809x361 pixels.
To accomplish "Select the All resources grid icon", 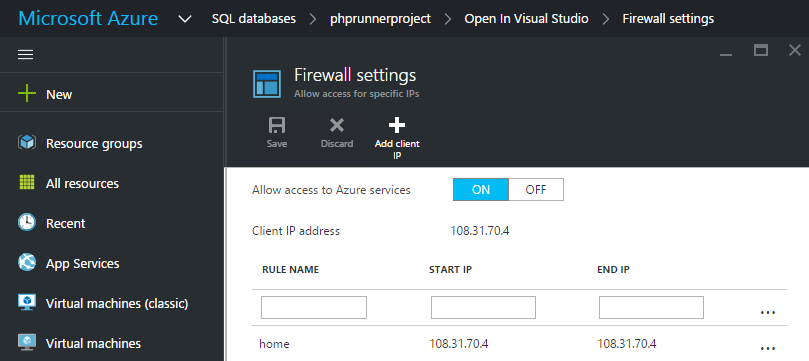I will coord(26,183).
